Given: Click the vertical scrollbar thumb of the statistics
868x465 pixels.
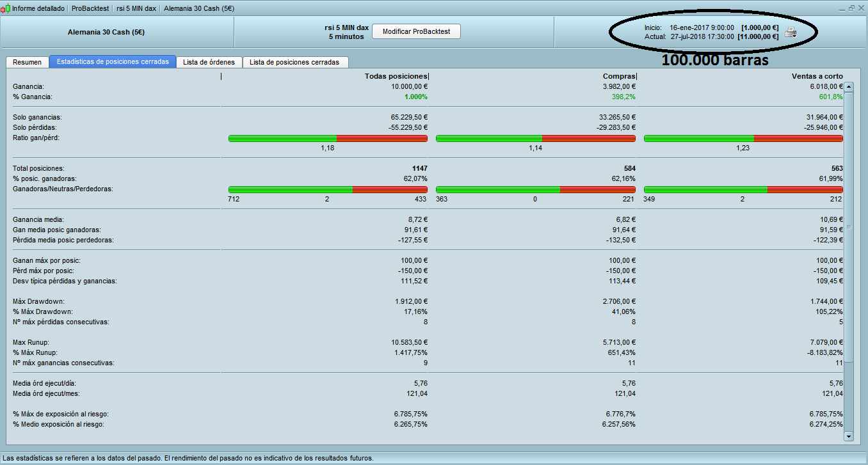Looking at the screenshot, I should coord(849,227).
